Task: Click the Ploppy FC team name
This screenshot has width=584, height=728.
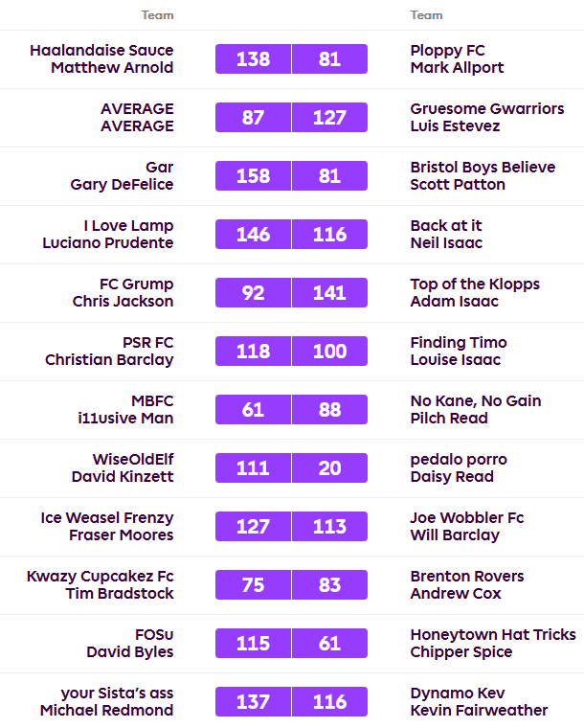Action: coord(447,51)
